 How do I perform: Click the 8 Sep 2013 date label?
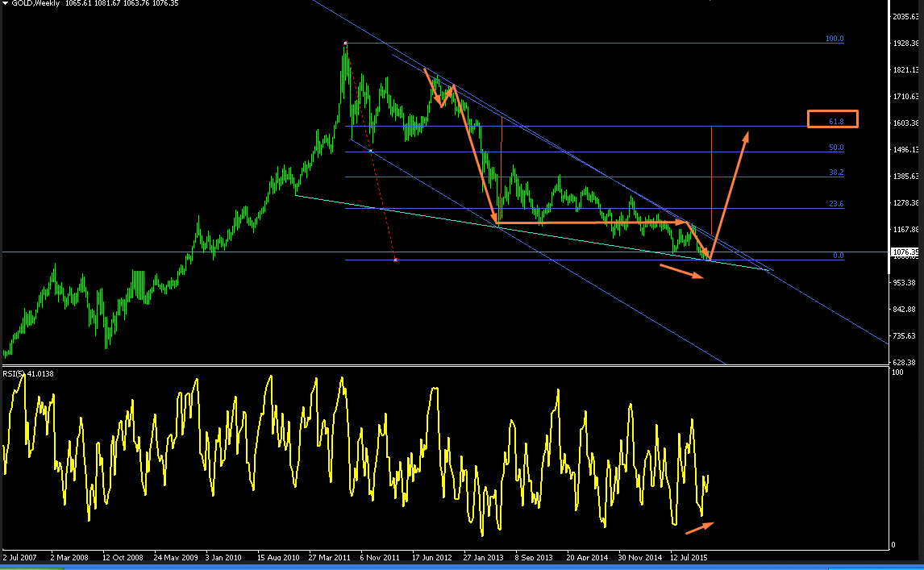point(534,557)
